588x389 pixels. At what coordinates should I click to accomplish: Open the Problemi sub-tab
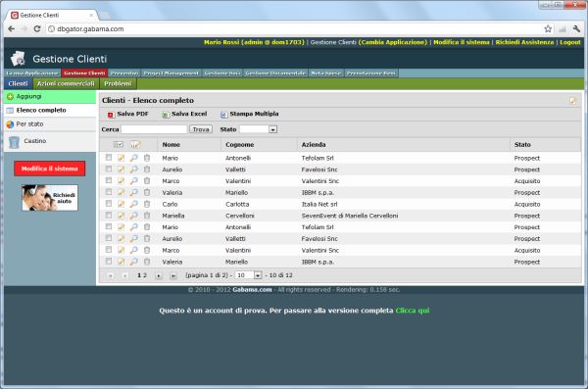[x=118, y=83]
